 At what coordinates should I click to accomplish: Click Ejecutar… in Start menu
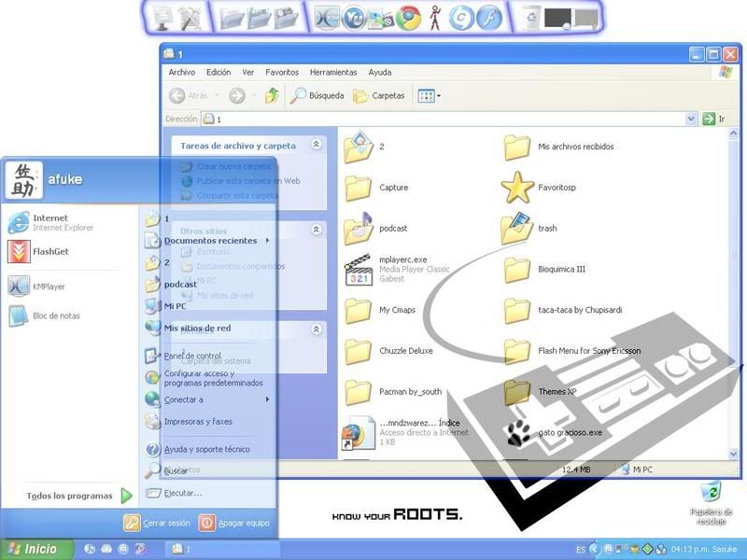(x=174, y=494)
